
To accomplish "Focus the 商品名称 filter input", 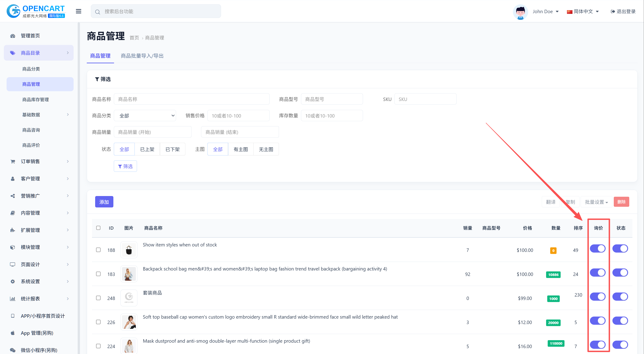I will [x=191, y=99].
